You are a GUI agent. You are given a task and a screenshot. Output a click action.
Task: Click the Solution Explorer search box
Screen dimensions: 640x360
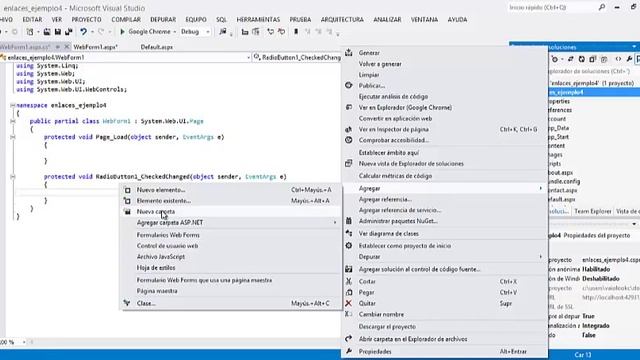(x=593, y=71)
